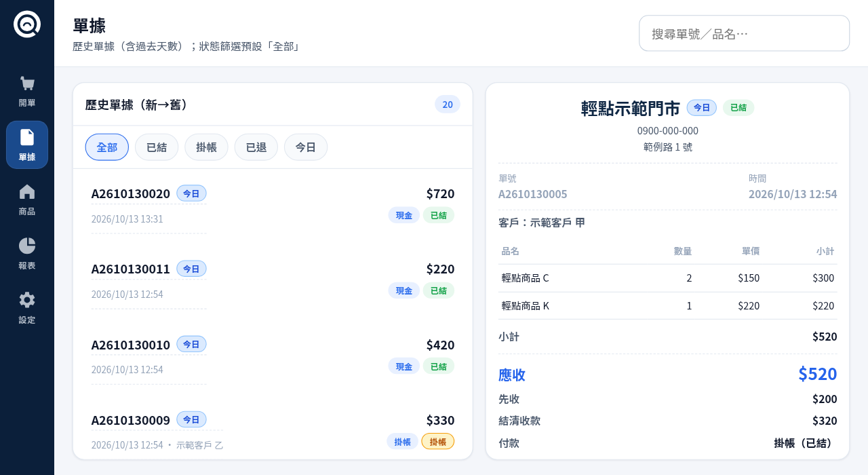This screenshot has width=868, height=475.
Task: Click the $420 amount in list
Action: coord(440,345)
